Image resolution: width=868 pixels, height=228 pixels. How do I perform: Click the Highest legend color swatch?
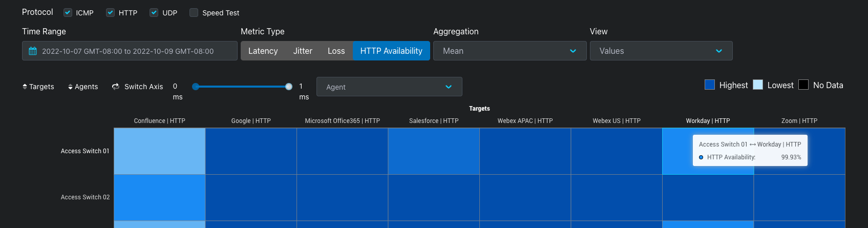710,85
